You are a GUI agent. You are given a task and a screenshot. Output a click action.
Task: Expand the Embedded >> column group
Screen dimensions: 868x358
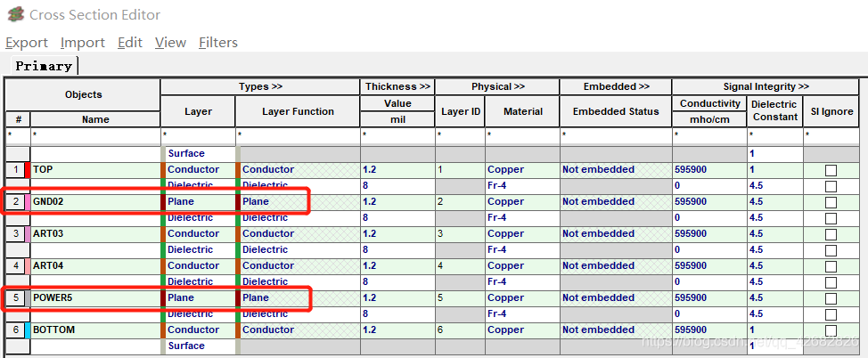(616, 87)
